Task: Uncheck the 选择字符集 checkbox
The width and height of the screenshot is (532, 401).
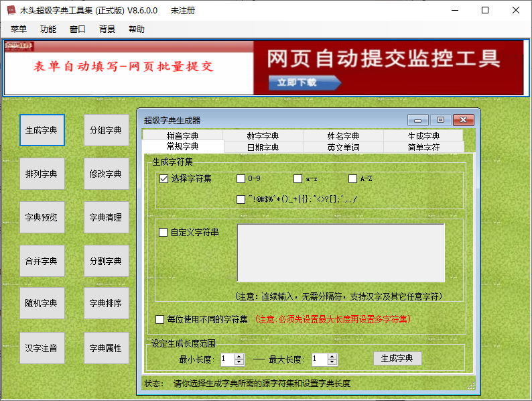Action: click(x=163, y=179)
